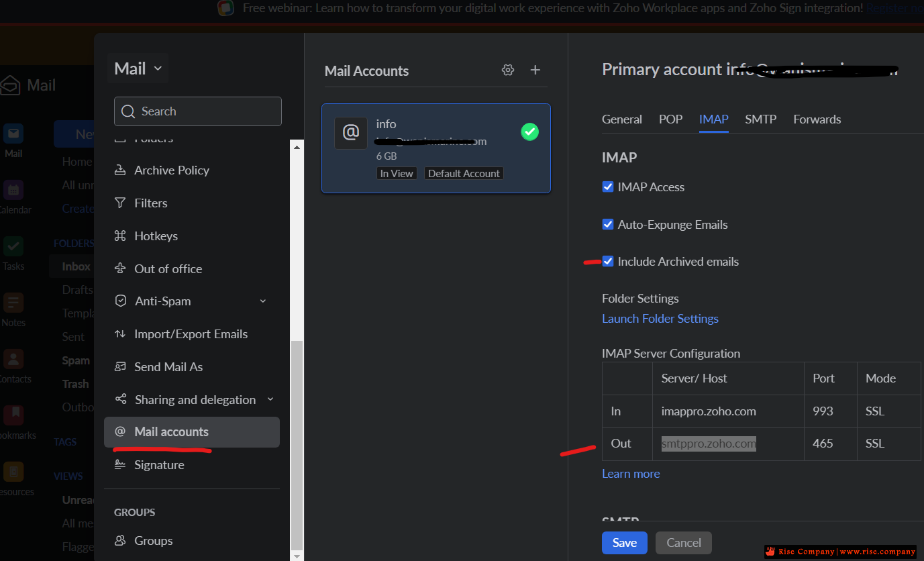Switch to the POP tab
924x561 pixels.
click(670, 119)
